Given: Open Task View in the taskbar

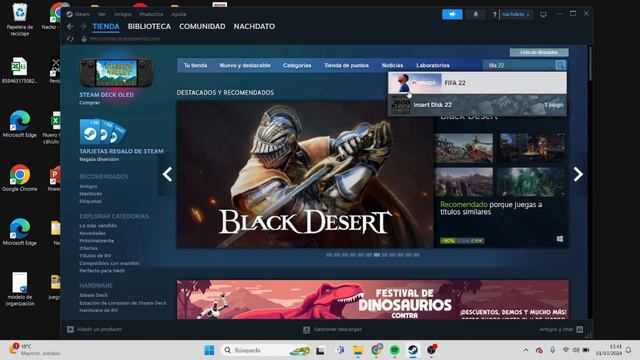Looking at the screenshot, I should pyautogui.click(x=320, y=350).
